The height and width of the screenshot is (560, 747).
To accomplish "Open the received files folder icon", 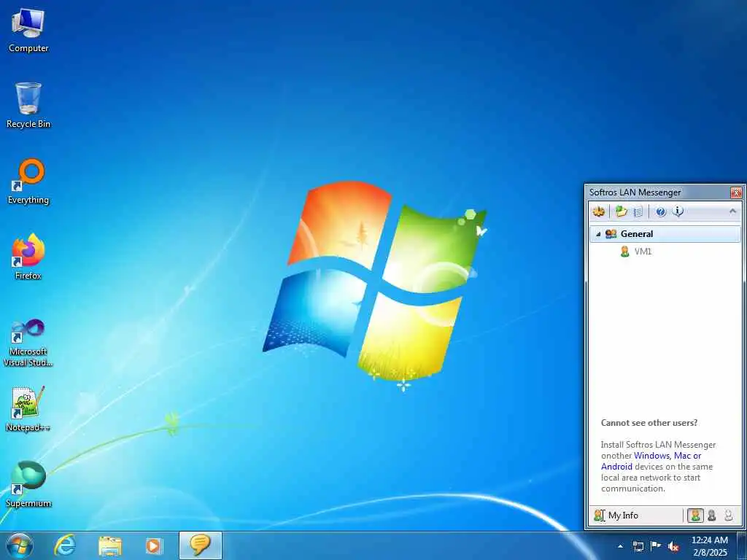I will tap(621, 211).
